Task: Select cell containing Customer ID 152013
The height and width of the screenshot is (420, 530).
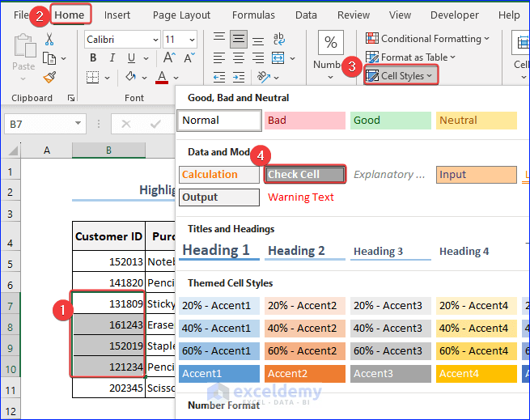Action: click(x=108, y=262)
